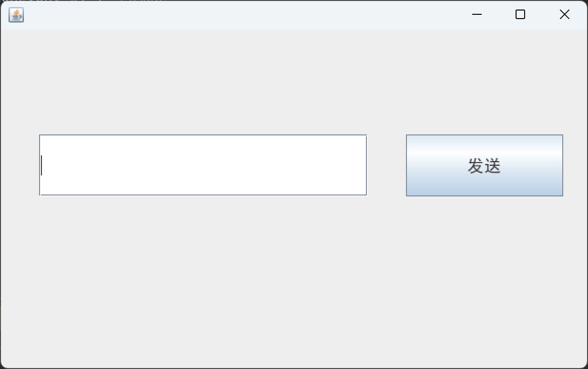Minimize the Java application window

477,15
